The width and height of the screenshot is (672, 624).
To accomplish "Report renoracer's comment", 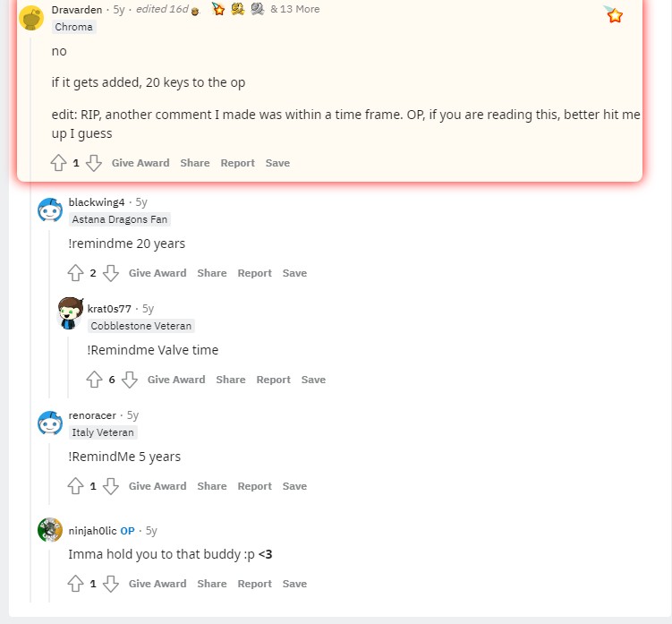I will (254, 486).
